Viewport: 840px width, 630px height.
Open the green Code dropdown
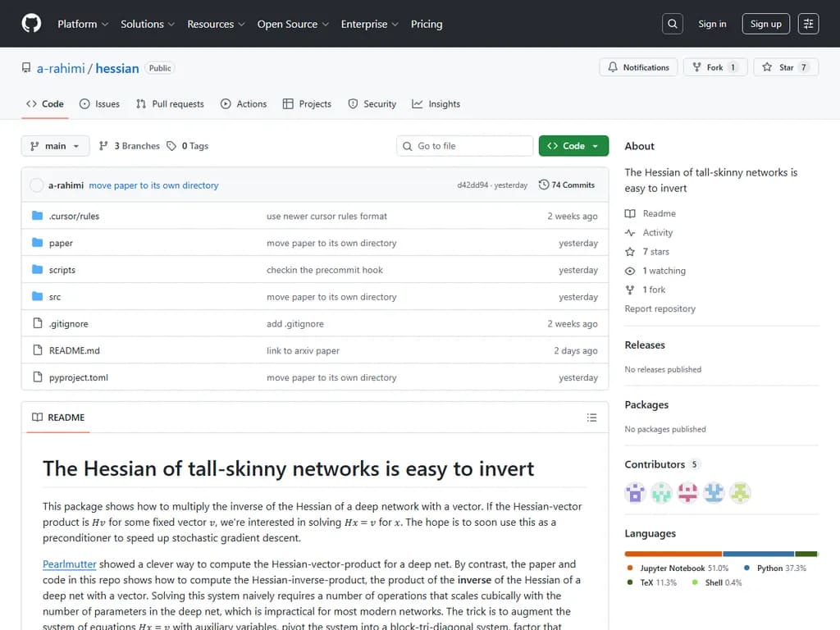click(573, 146)
